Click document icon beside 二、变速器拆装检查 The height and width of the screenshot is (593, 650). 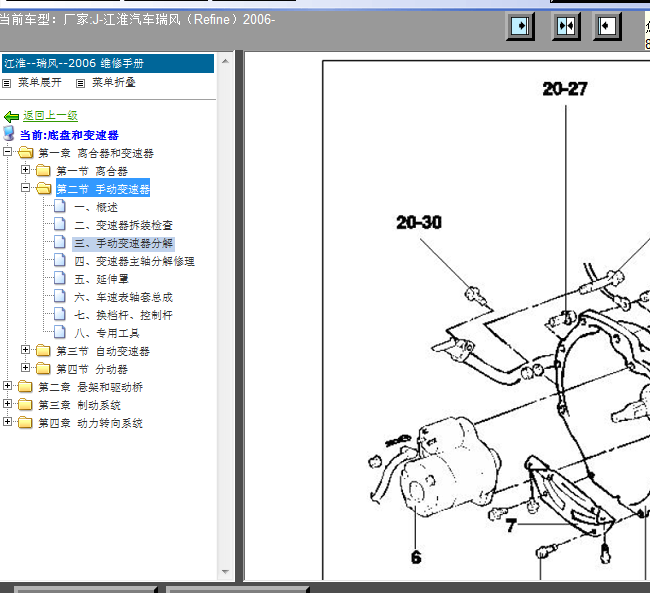point(60,224)
